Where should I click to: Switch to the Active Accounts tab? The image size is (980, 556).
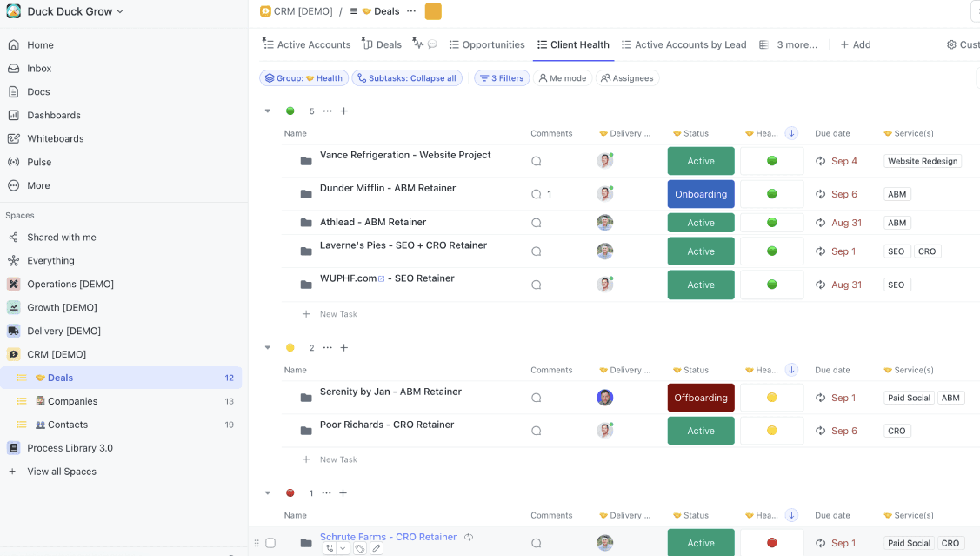tap(307, 44)
